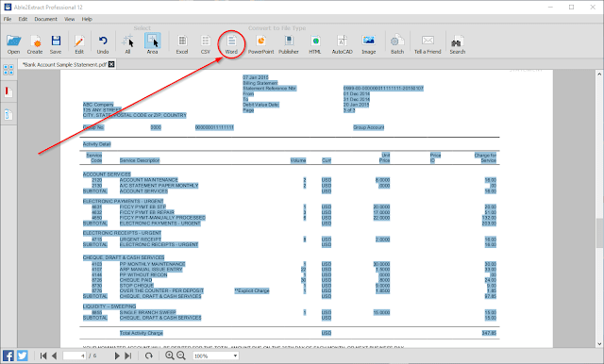Click 'URGENT RECEIPT' row text
Viewport: 604px width, 364px height.
coord(141,240)
